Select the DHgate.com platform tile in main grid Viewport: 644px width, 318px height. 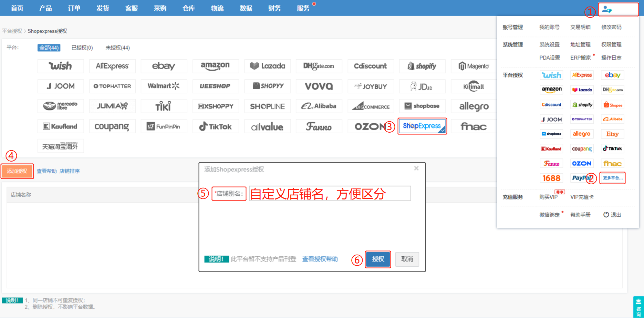pos(319,66)
